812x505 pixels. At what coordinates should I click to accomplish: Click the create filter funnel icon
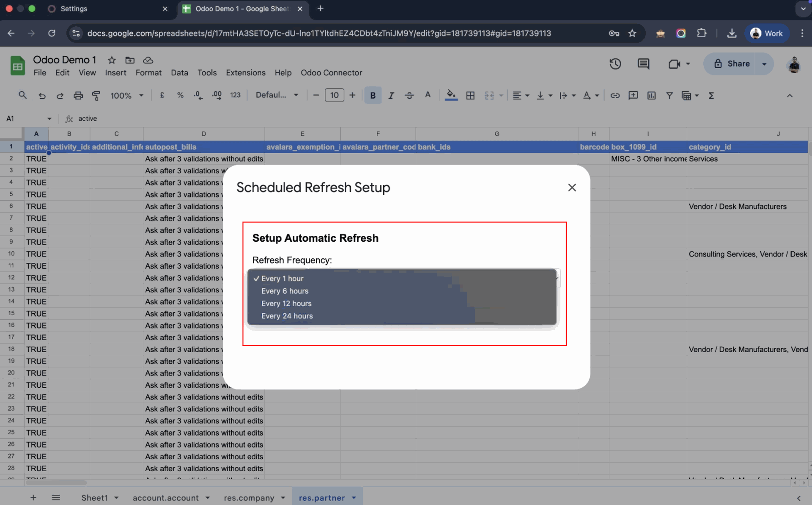point(669,96)
